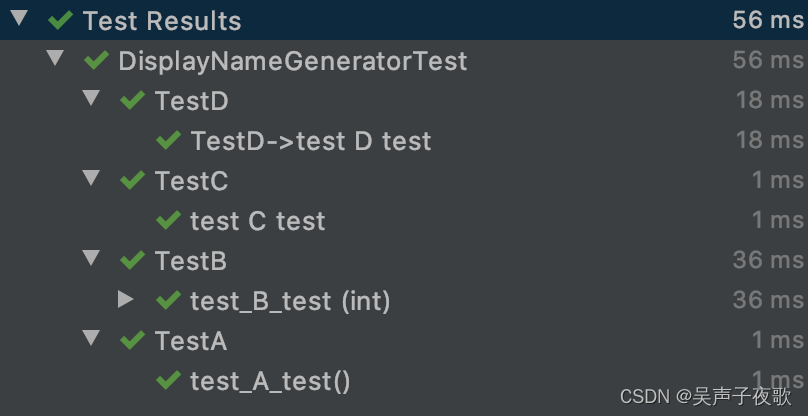Select the test_A_test() result
Viewport: 808px width, 416px height.
(x=270, y=381)
